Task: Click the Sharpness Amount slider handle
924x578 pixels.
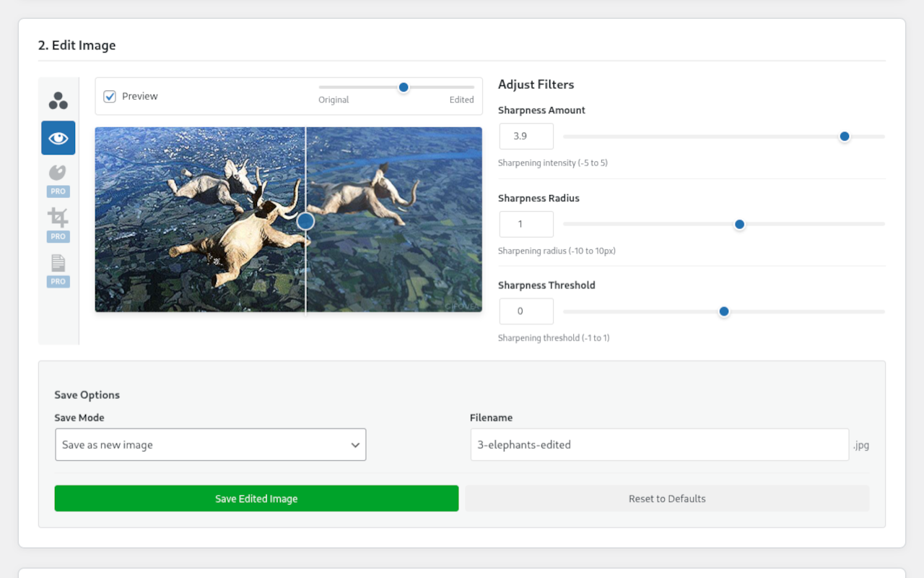Action: [845, 137]
